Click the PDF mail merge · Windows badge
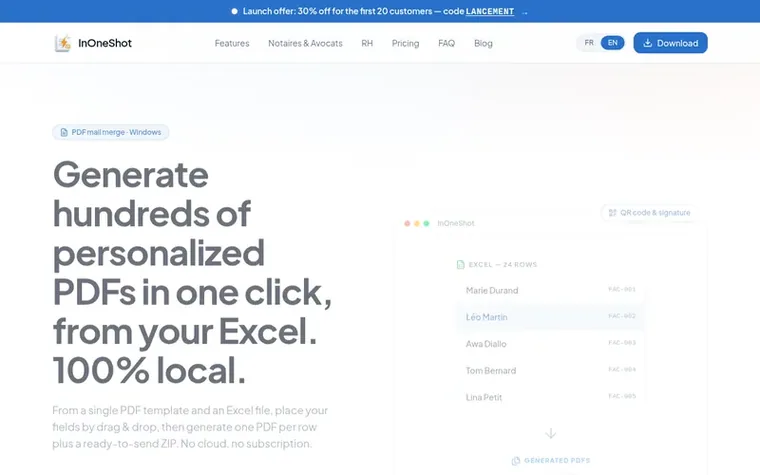Image resolution: width=760 pixels, height=475 pixels. pos(111,132)
